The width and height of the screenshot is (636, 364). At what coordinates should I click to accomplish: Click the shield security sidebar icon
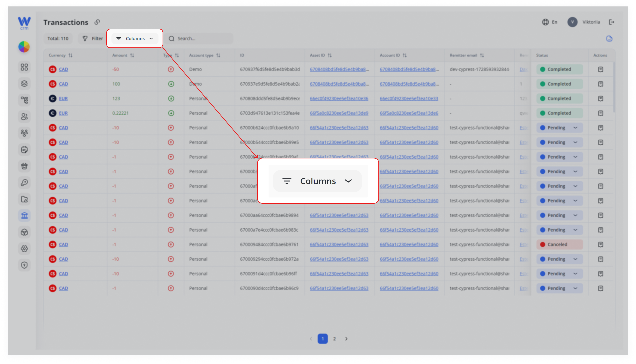tap(24, 265)
